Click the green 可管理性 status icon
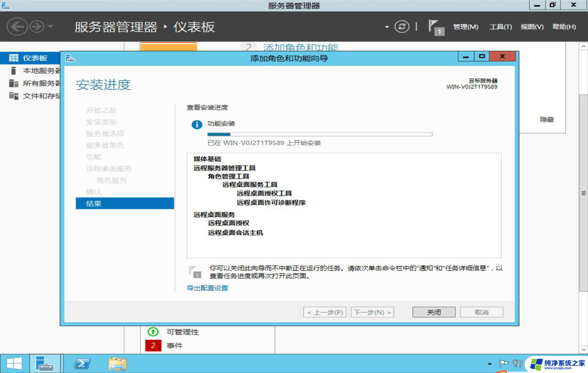Viewport: 588px width, 373px height. pos(153,332)
